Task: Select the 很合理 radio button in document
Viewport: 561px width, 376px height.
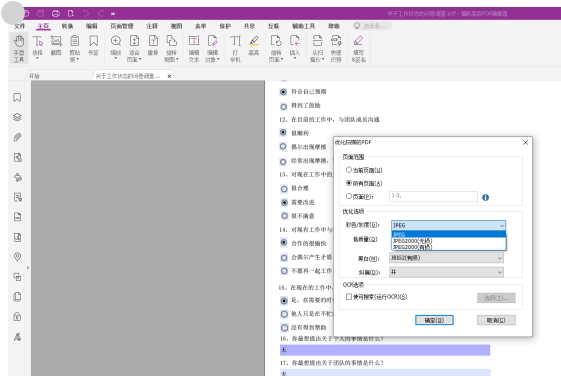Action: pos(284,189)
